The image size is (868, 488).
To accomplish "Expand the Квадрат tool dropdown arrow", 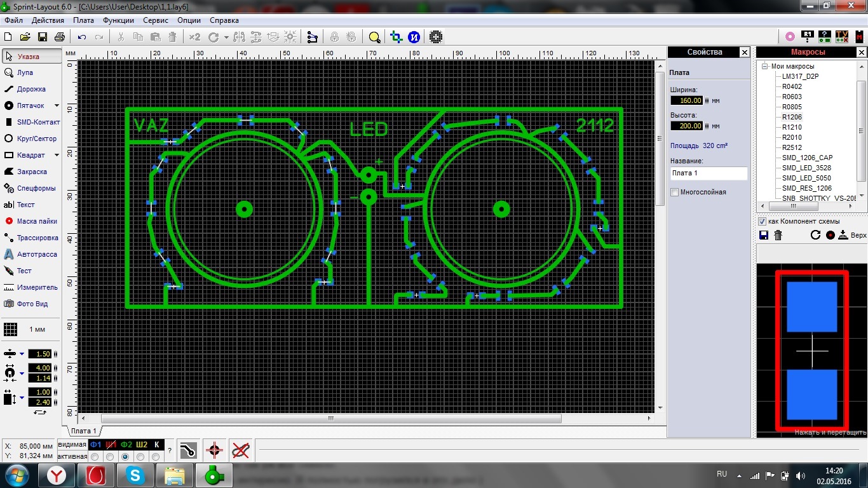I will click(57, 155).
